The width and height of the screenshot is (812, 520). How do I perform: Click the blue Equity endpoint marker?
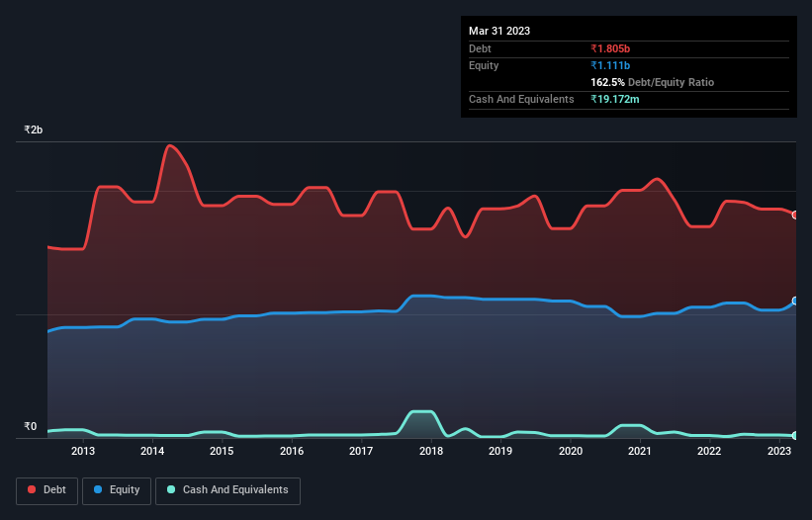click(x=795, y=301)
